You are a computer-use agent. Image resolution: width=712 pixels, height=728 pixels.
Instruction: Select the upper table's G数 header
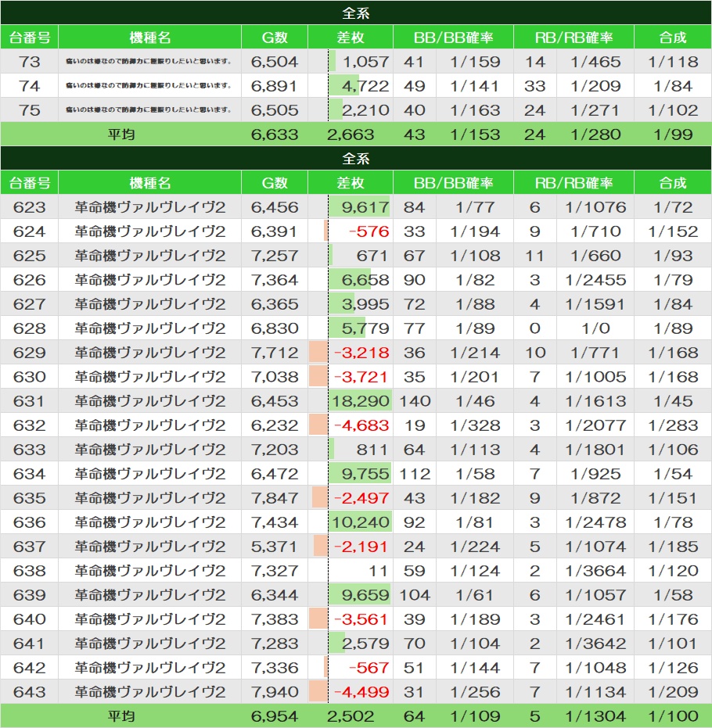[275, 38]
